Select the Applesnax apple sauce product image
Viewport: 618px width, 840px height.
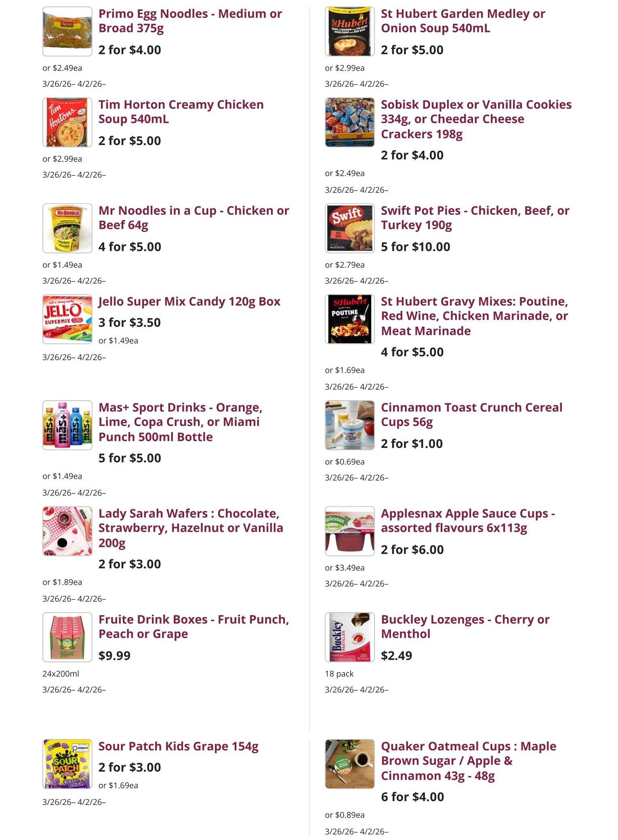349,531
